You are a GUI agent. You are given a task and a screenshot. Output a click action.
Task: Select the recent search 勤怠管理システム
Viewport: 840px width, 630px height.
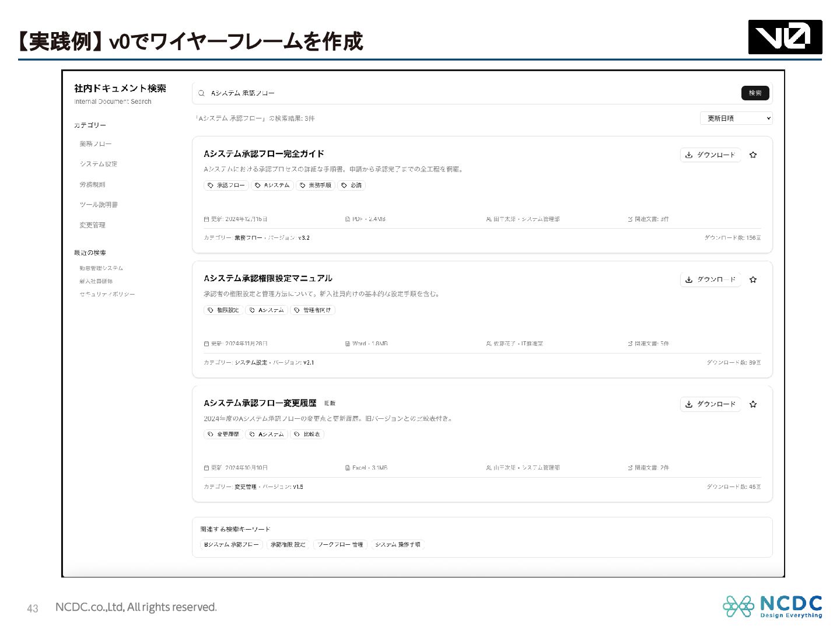pyautogui.click(x=101, y=268)
